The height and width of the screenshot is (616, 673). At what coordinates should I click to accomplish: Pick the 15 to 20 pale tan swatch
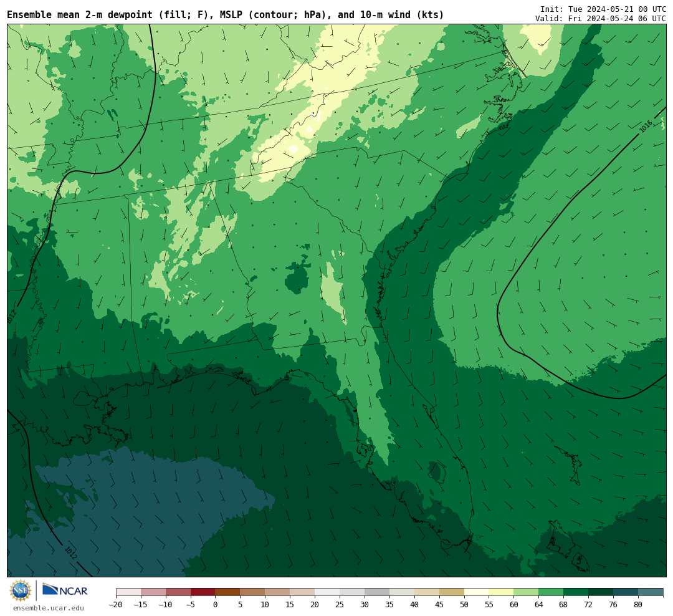[303, 592]
